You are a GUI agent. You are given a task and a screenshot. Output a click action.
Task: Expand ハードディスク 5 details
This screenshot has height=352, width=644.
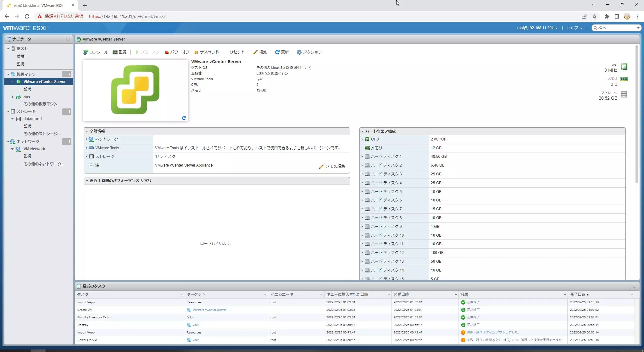[x=362, y=192]
